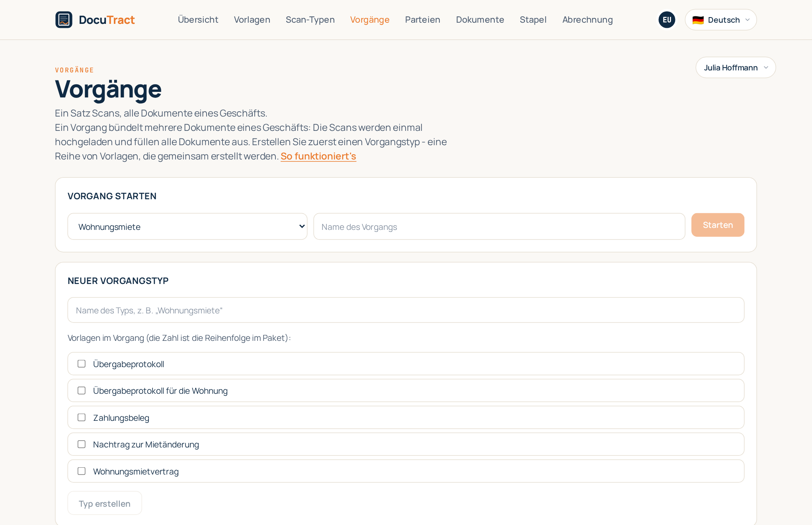Viewport: 812px width, 525px height.
Task: Toggle Übergabeprotokoll für die Wohnung checkbox
Action: click(82, 391)
